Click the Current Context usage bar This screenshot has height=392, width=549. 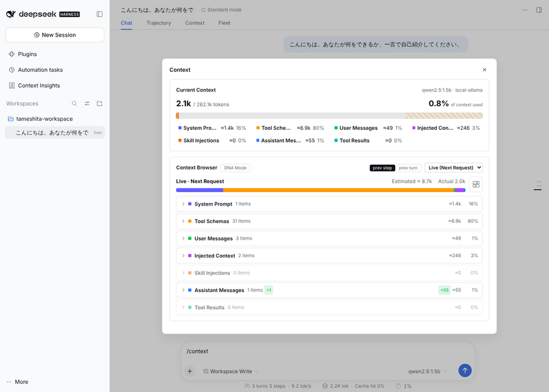[x=329, y=116]
